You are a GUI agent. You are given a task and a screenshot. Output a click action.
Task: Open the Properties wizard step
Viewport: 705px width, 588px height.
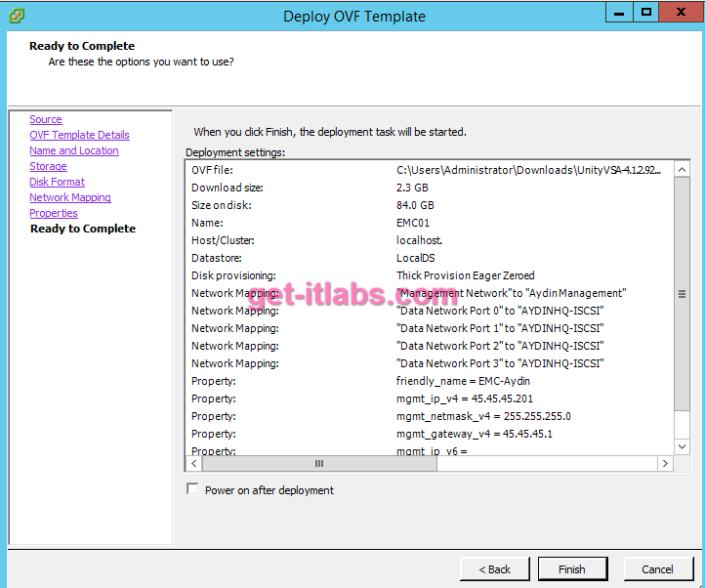(x=54, y=213)
